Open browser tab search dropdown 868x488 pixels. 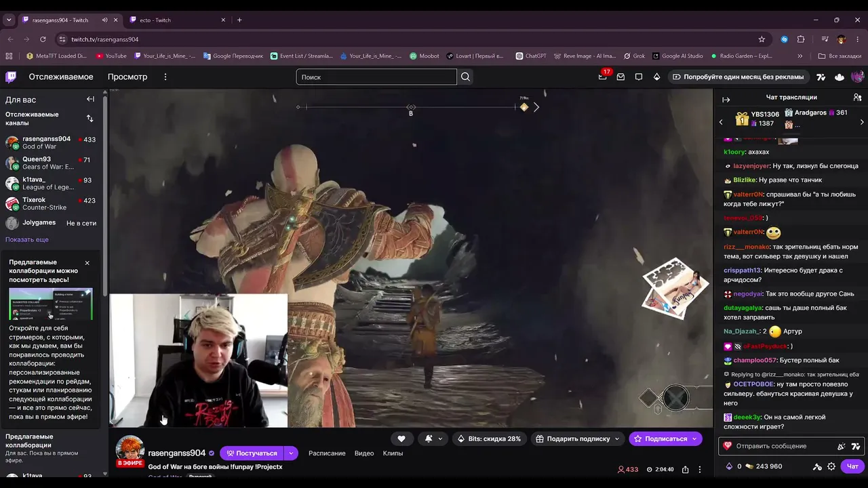(x=9, y=20)
